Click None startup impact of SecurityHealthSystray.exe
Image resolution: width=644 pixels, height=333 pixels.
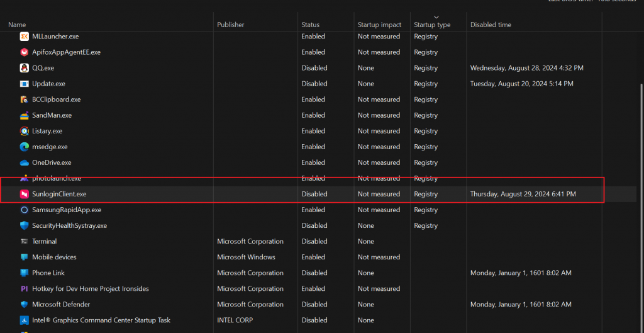(x=365, y=226)
